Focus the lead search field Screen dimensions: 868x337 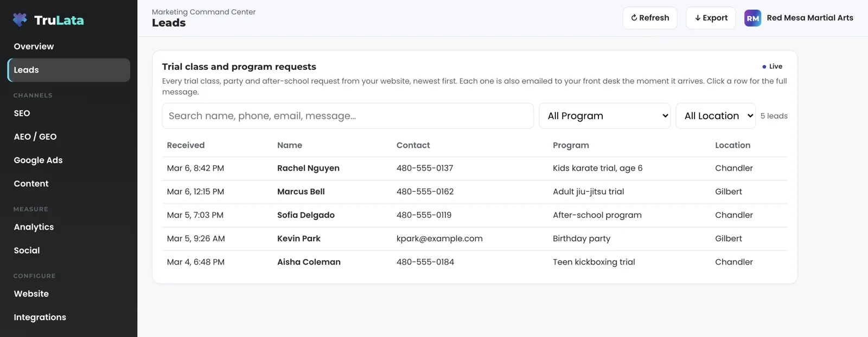pos(348,116)
